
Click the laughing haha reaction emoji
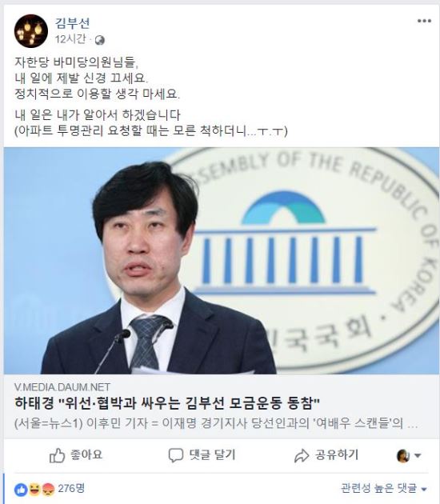(34, 490)
